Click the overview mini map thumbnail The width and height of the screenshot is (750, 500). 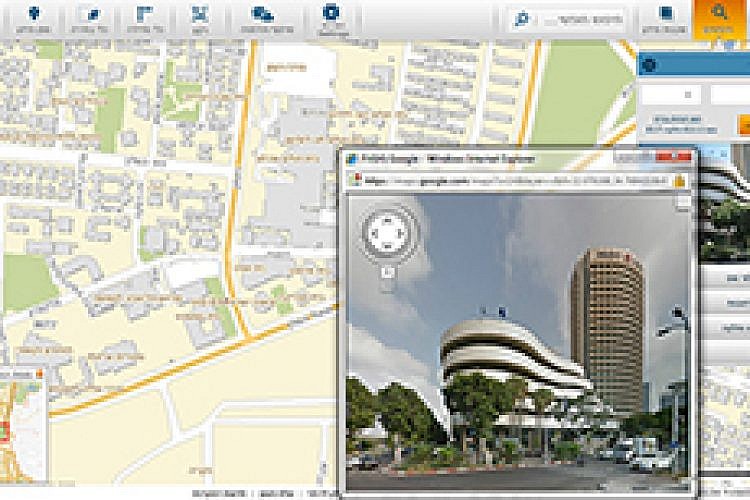pyautogui.click(x=22, y=427)
